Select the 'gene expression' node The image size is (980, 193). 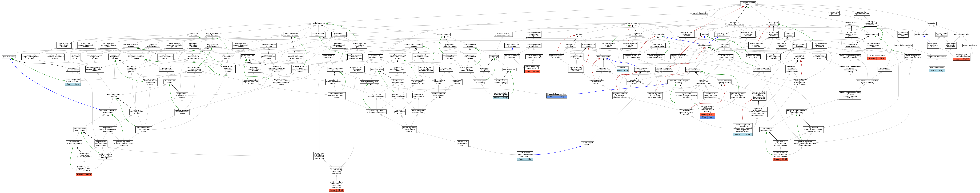pyautogui.click(x=9, y=57)
